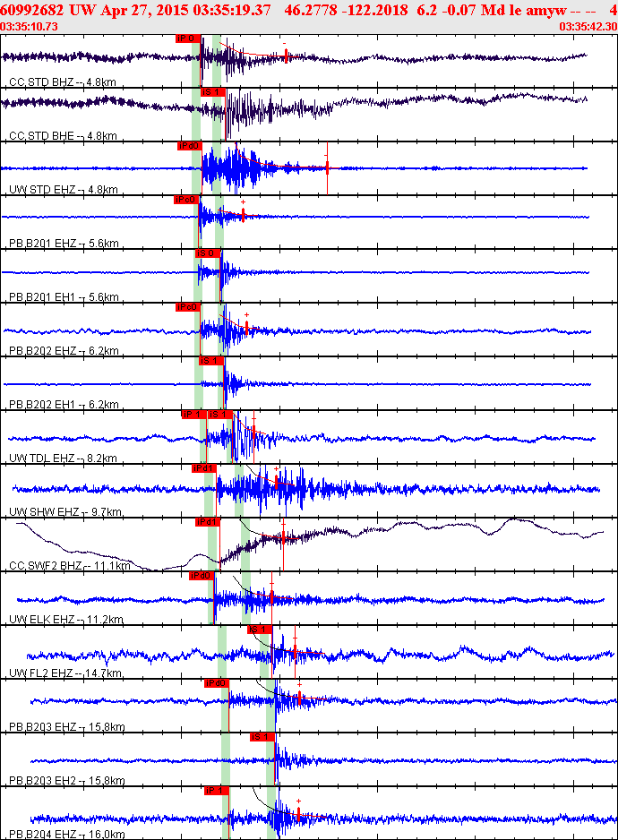The image size is (618, 840).
Task: Select the UW.SHW EHZ 9.7km station label
Action: coord(65,511)
